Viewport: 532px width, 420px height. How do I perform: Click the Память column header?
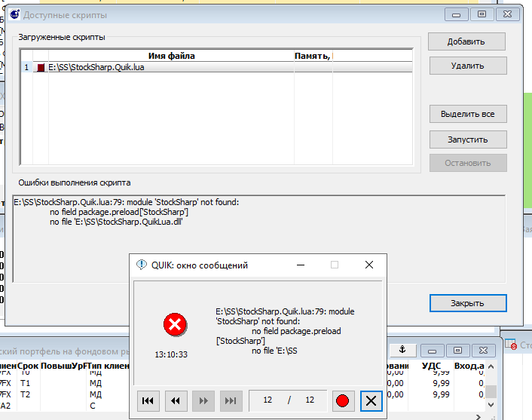(x=313, y=56)
